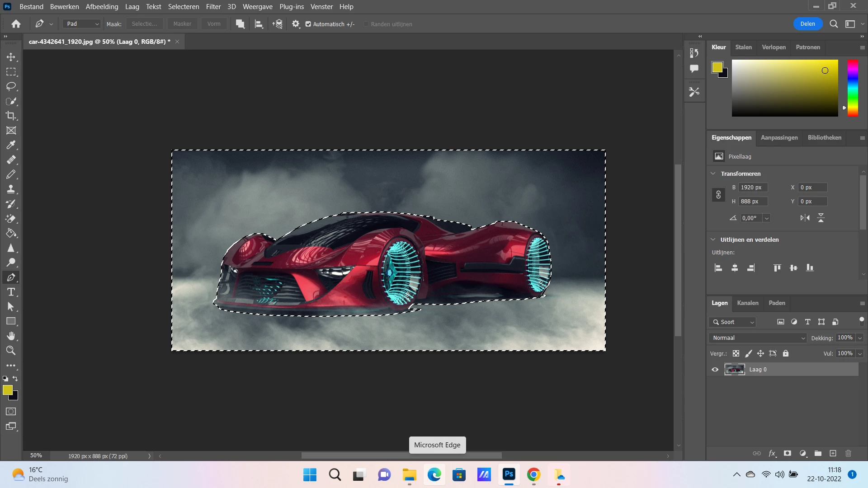This screenshot has width=868, height=488.
Task: Activate the Clone Stamp tool
Action: click(x=11, y=189)
